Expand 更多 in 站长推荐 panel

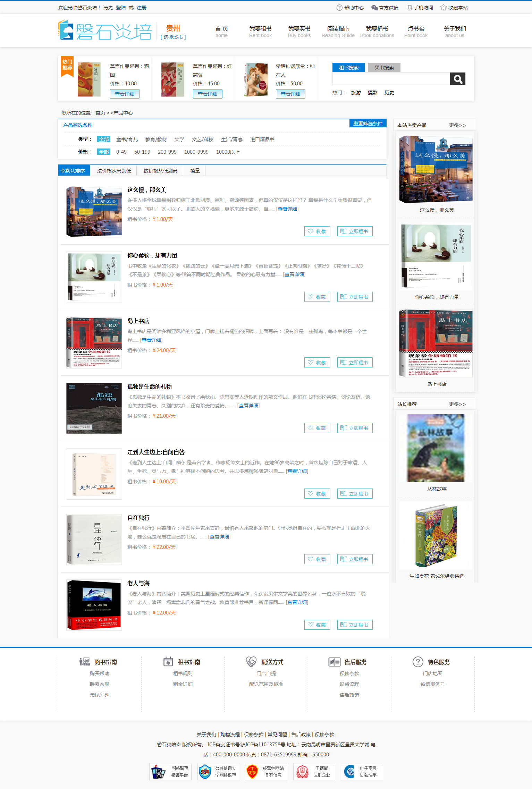457,404
